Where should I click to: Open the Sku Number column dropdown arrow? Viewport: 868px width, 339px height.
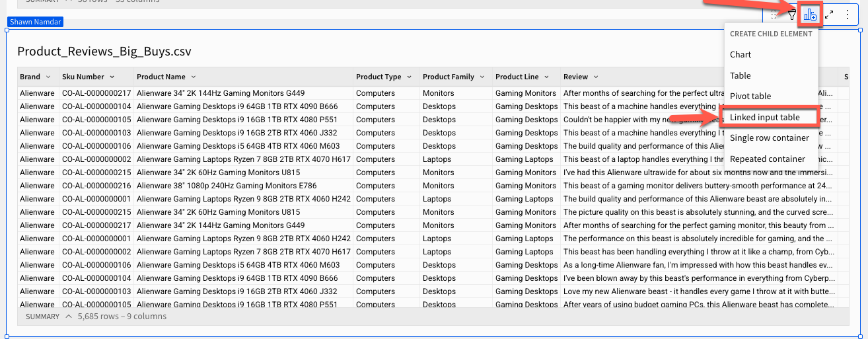(x=112, y=77)
